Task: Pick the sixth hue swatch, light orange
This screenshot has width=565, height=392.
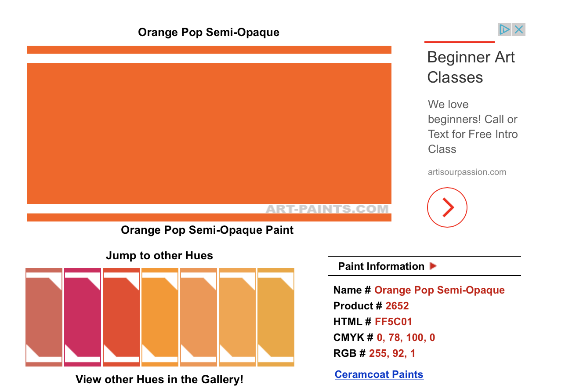Action: (237, 317)
